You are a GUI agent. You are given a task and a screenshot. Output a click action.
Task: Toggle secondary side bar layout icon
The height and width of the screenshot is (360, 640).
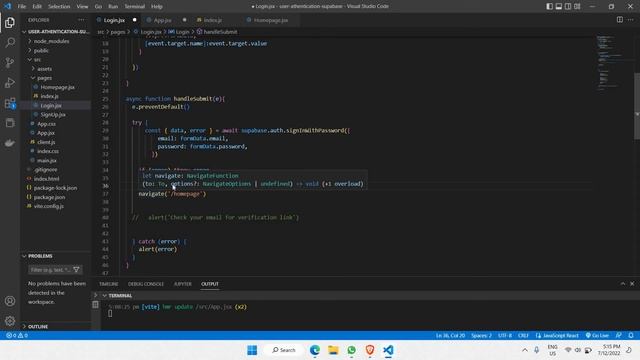tap(568, 6)
